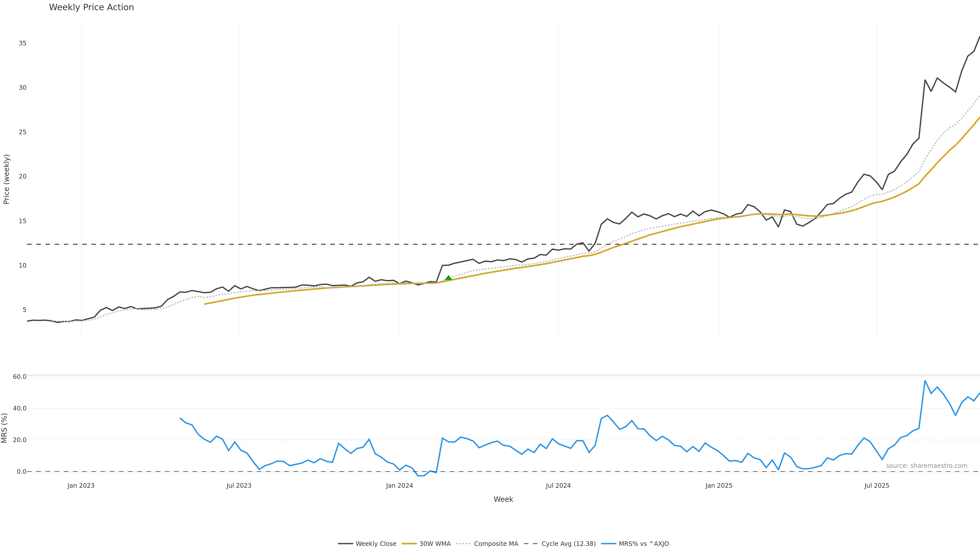Screen dimensions: 980x551
Task: Toggle the Weekly Close legend entry
Action: point(375,544)
